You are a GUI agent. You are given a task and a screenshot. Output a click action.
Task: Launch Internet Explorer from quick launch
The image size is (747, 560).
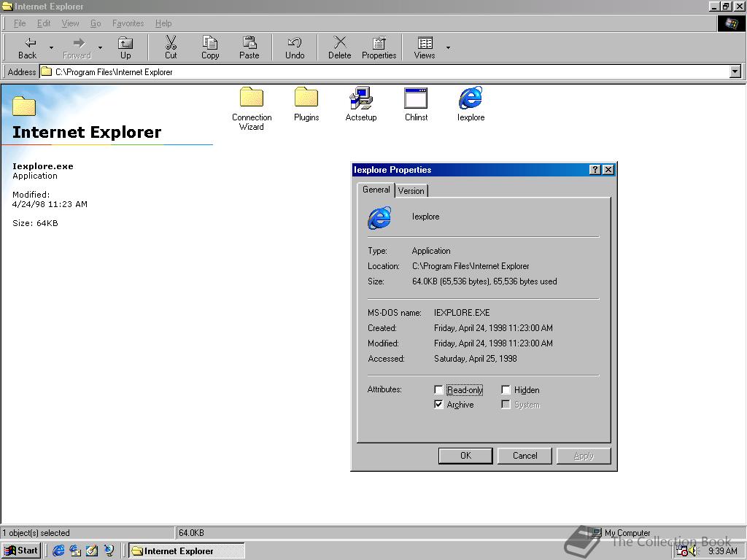(58, 551)
